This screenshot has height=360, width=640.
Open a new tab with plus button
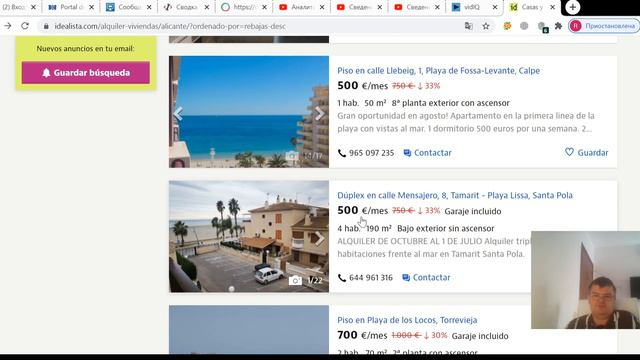click(573, 7)
